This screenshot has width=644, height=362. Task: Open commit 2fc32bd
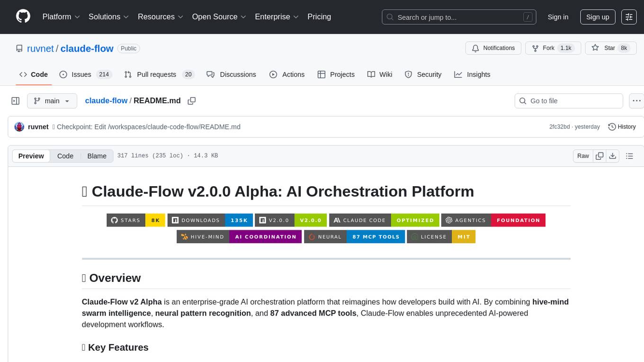pos(560,127)
